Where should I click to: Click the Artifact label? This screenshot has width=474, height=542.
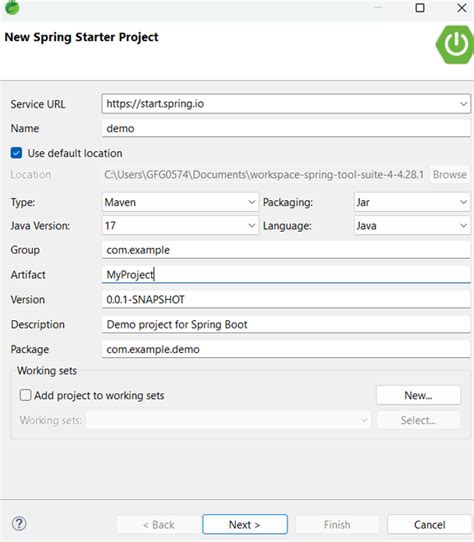(28, 274)
